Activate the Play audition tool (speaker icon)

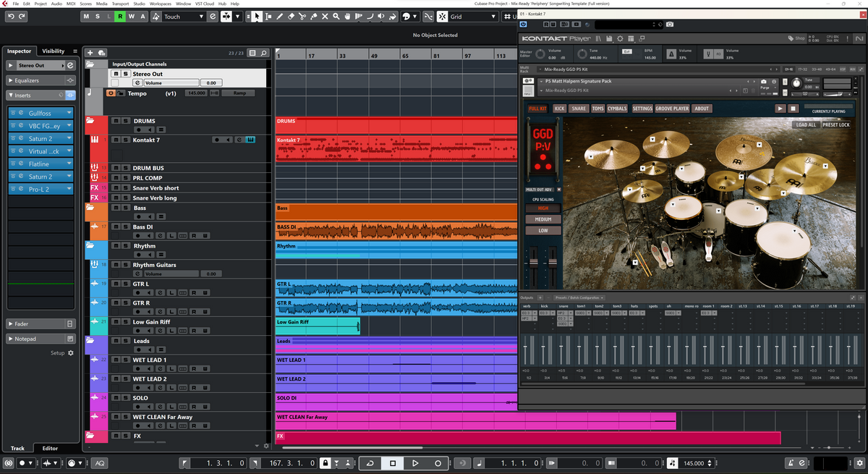click(x=381, y=16)
